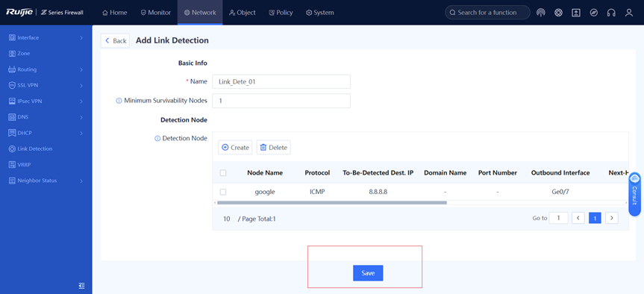Image resolution: width=644 pixels, height=294 pixels.
Task: Open the wireless signal icon in header
Action: coord(541,13)
